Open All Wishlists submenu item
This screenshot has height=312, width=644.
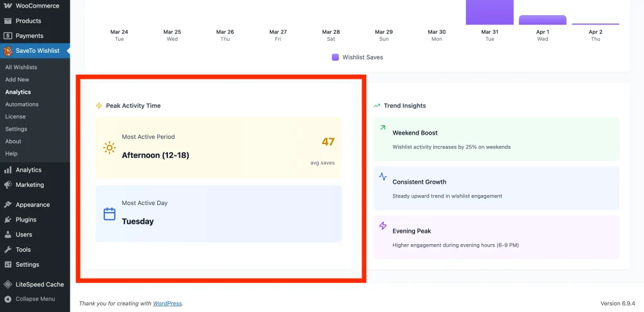pos(21,67)
